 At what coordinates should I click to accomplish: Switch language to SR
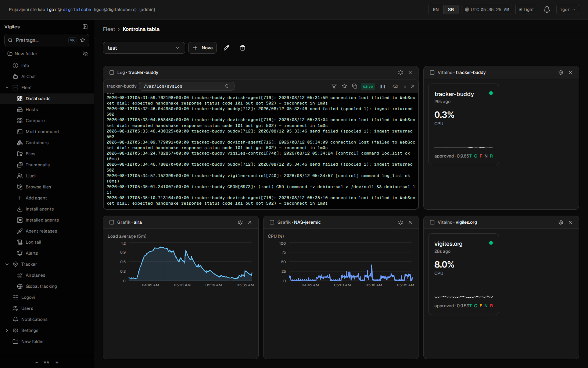pyautogui.click(x=451, y=10)
